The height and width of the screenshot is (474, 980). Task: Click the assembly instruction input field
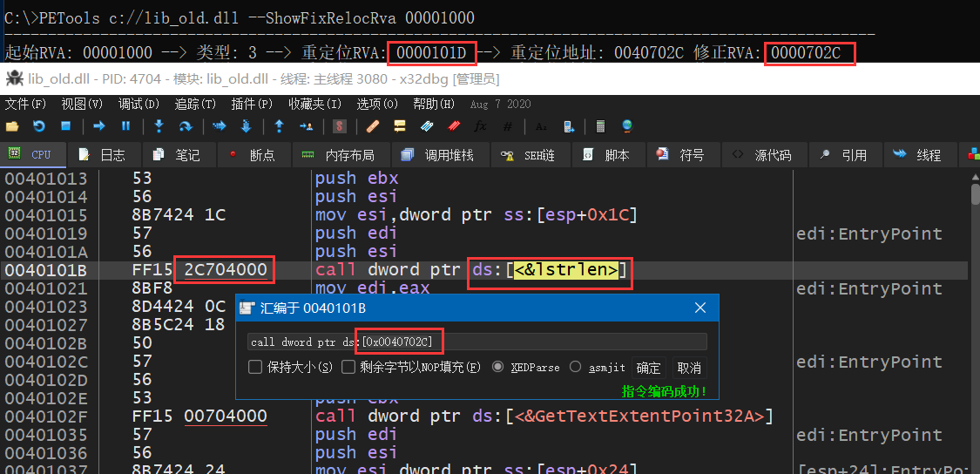tap(477, 342)
